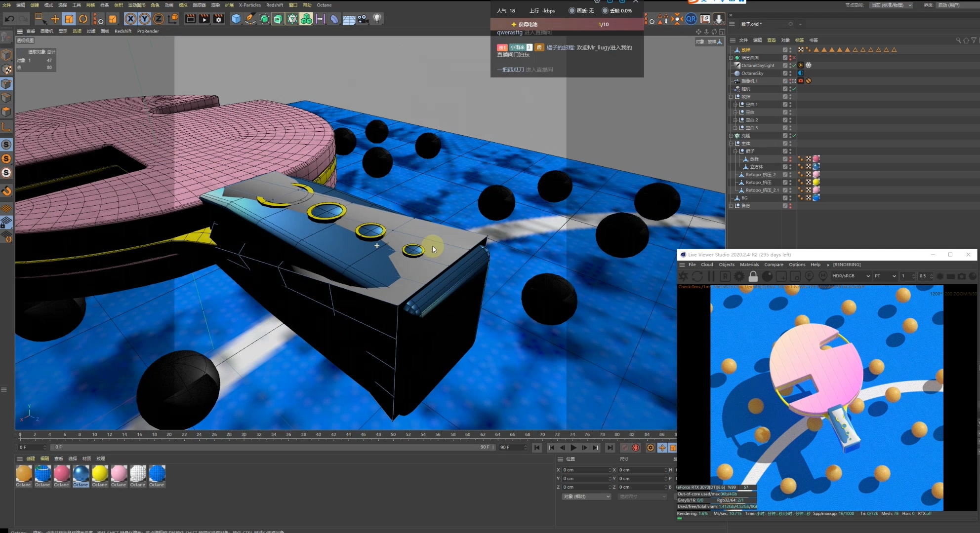Jump to the end of the timeline
The height and width of the screenshot is (533, 980).
click(x=610, y=448)
